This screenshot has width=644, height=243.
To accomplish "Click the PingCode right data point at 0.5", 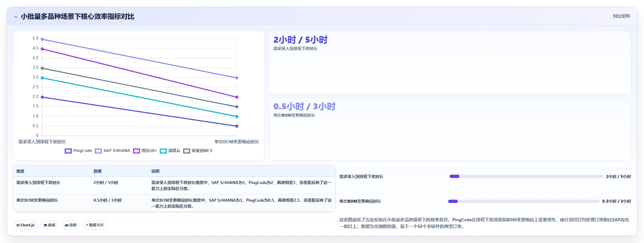I will (x=237, y=126).
